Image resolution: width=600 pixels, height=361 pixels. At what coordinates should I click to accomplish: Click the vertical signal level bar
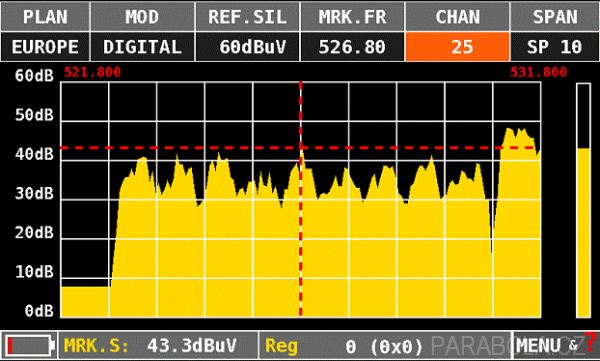[x=583, y=200]
